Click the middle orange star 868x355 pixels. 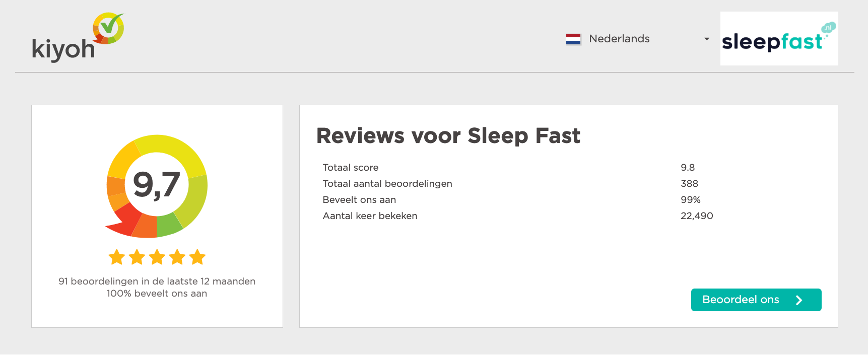[157, 257]
